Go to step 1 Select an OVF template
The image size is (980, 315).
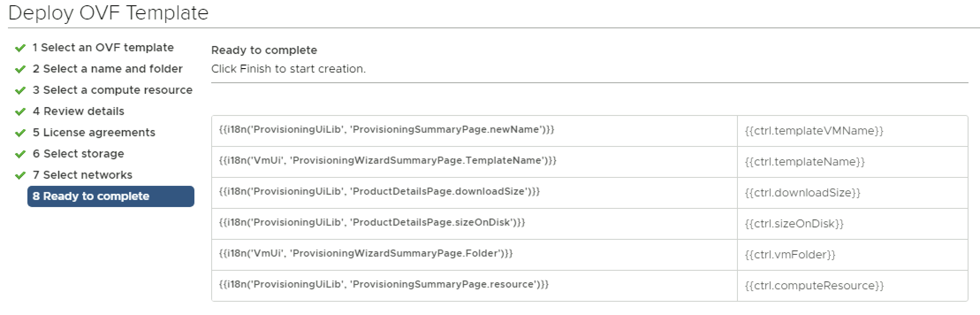tap(103, 47)
